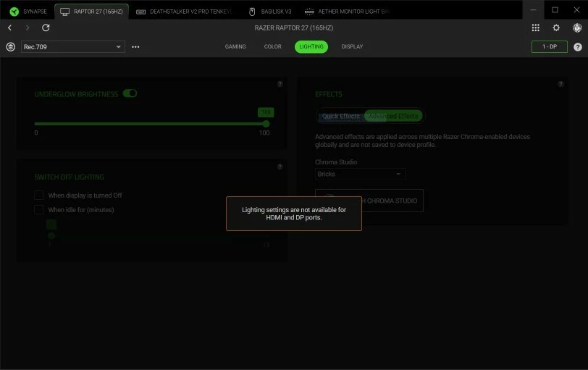Viewport: 588px width, 370px height.
Task: Click the lighting unavailable HDMI/DP notice
Action: (294, 214)
